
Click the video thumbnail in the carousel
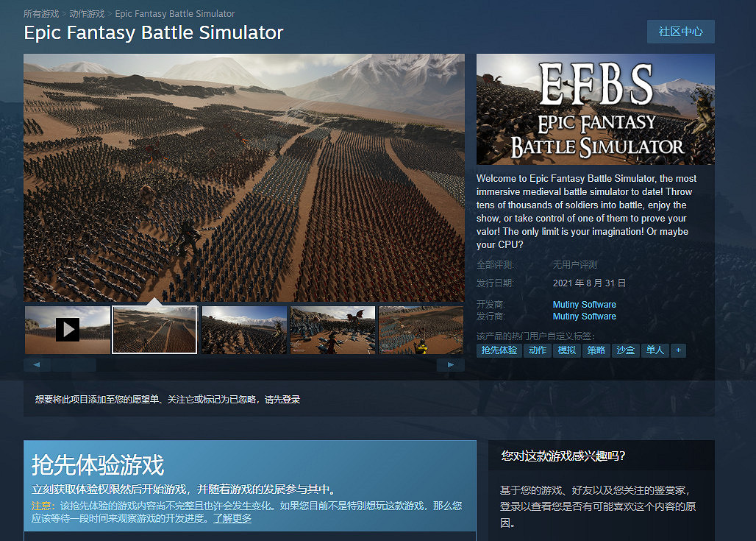(x=67, y=329)
